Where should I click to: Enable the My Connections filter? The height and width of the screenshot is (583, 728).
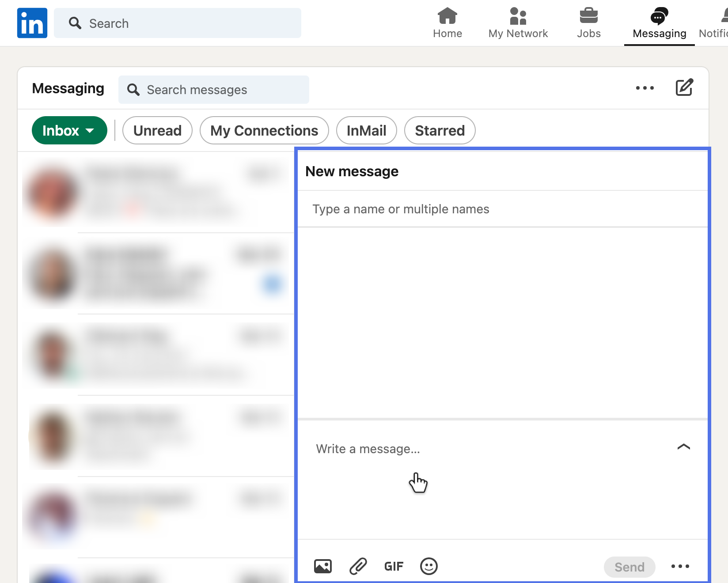coord(264,130)
